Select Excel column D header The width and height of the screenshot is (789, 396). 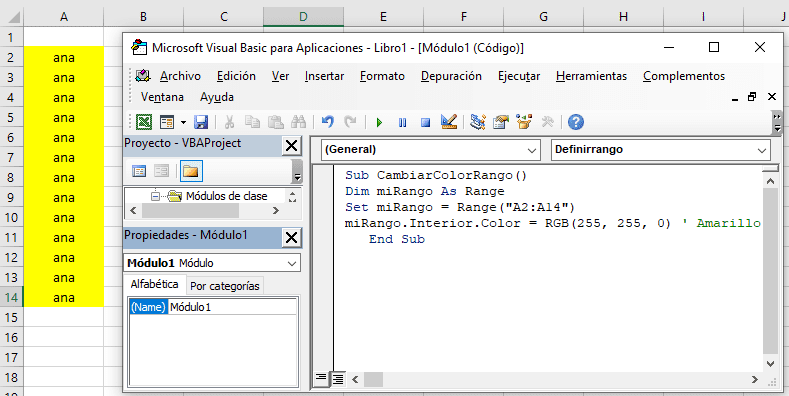[x=303, y=17]
